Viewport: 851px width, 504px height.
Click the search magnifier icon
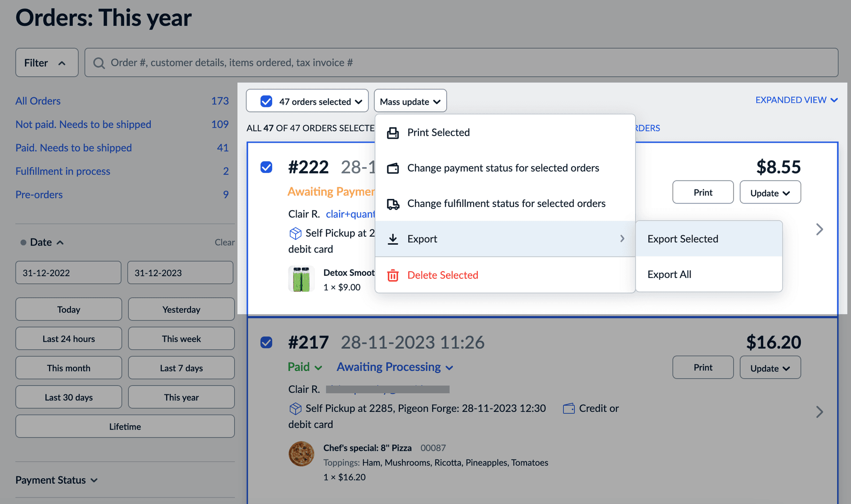pos(99,63)
